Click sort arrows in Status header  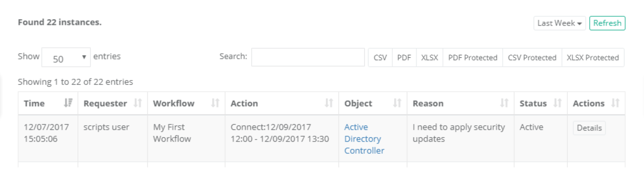click(557, 103)
